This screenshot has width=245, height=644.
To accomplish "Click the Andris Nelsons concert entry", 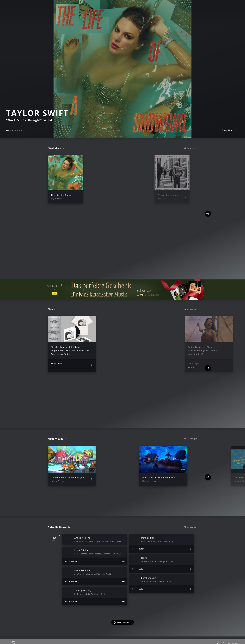I will (95, 540).
